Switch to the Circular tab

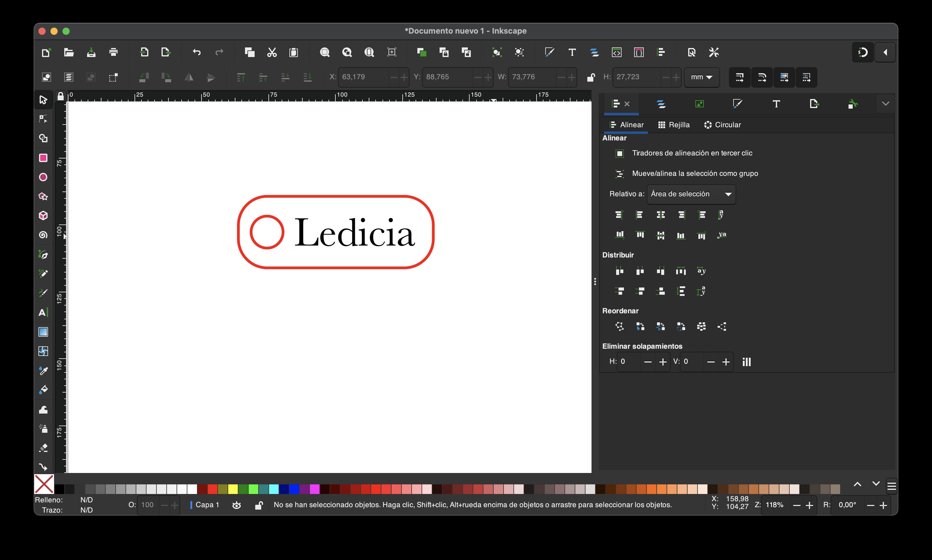click(722, 125)
